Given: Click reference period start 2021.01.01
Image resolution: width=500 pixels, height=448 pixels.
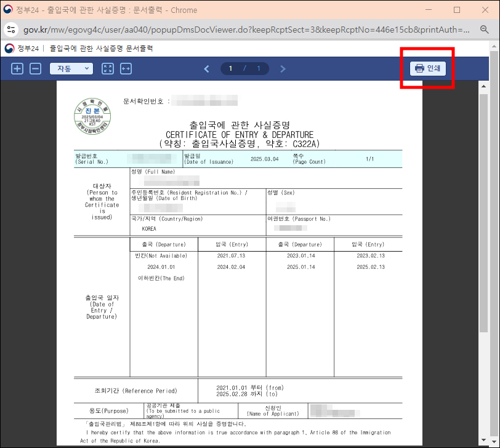Looking at the screenshot, I should pyautogui.click(x=232, y=388).
